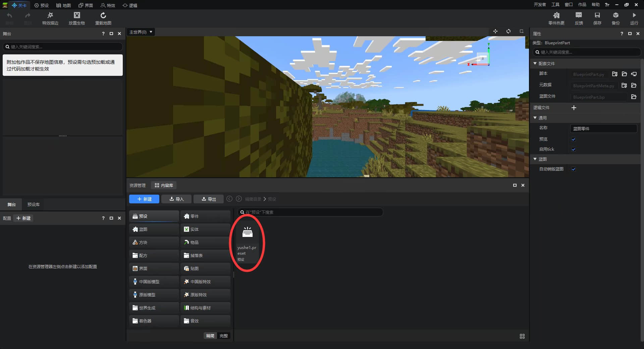The height and width of the screenshot is (349, 644).
Task: Switch resource list to 精简 mode
Action: [210, 336]
